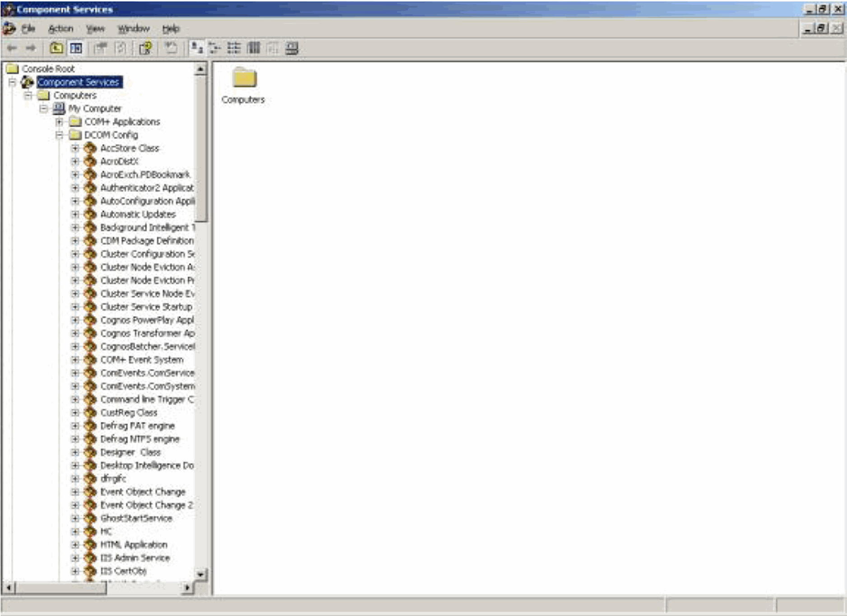This screenshot has width=847, height=616.
Task: Select Authenticator2 Applicat entry
Action: click(x=147, y=188)
